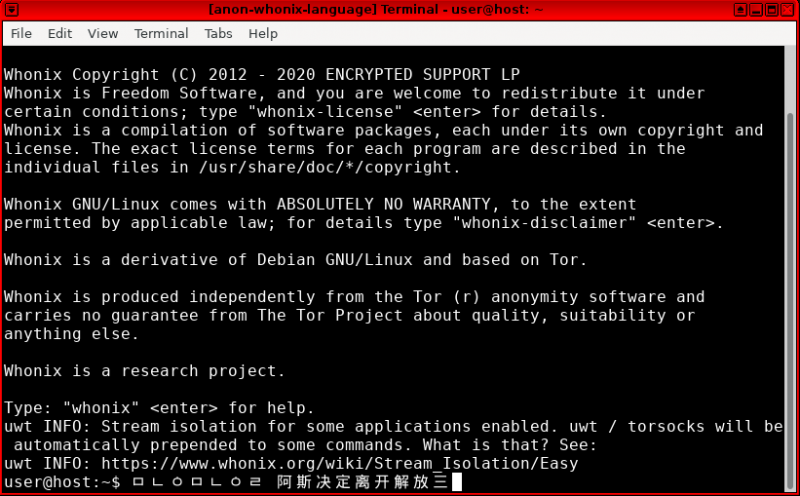Image resolution: width=800 pixels, height=496 pixels.
Task: Click "/usr/share/doc/*/copyright" path text
Action: (x=325, y=167)
